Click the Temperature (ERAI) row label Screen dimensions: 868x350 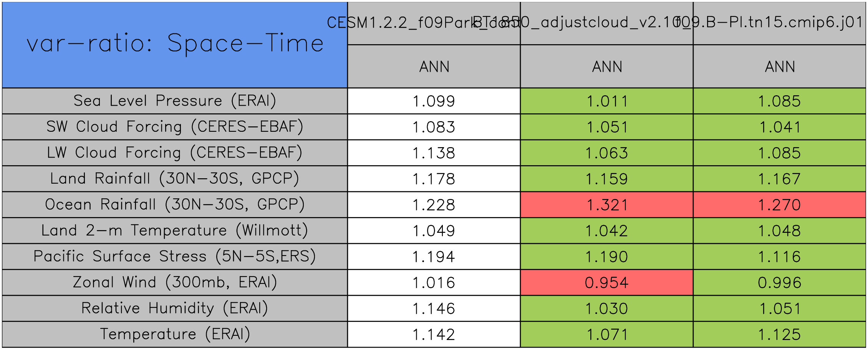175,334
